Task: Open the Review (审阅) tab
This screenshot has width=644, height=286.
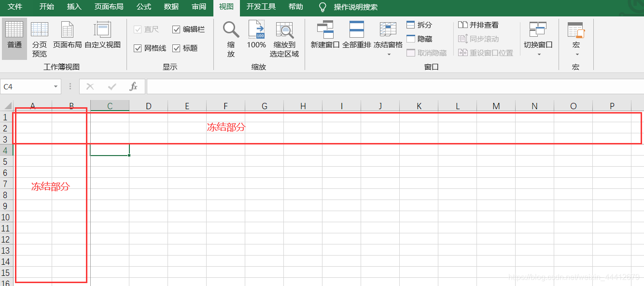Action: (199, 7)
